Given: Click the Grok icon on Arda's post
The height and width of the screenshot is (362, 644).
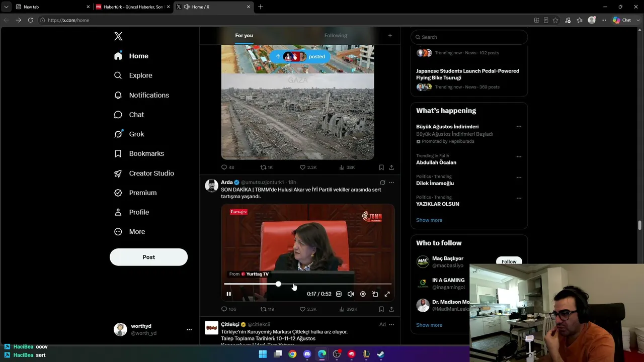Looking at the screenshot, I should tap(382, 183).
